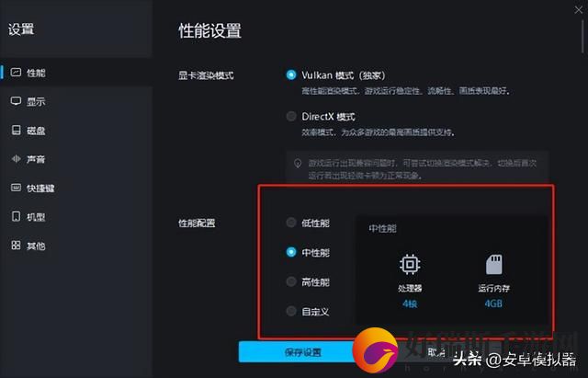Viewport: 588px width, 378px height.
Task: Click the 显示 display monitor icon
Action: click(16, 101)
